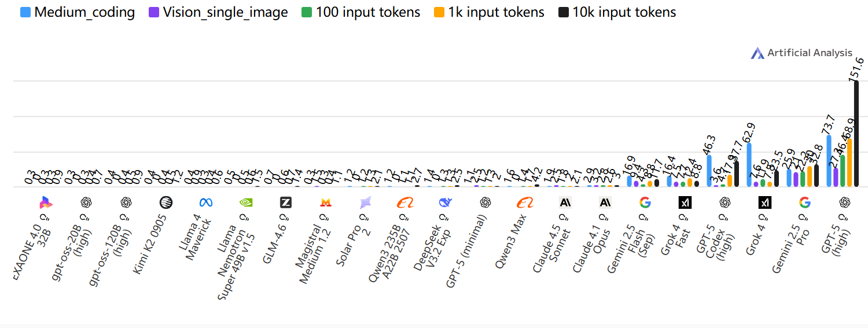Click the DeepSeek whale logo above V3.2 Exp
This screenshot has height=328, width=868.
click(x=446, y=202)
